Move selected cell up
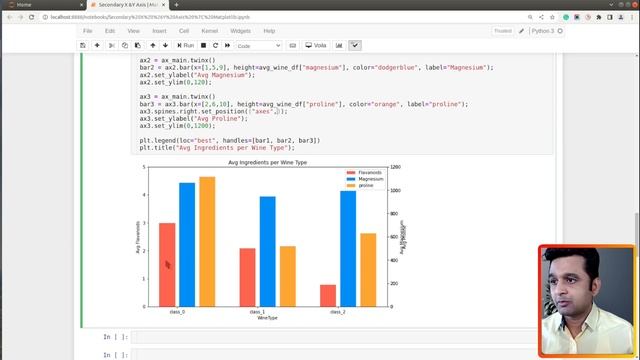This screenshot has height=360, width=640. (x=153, y=45)
